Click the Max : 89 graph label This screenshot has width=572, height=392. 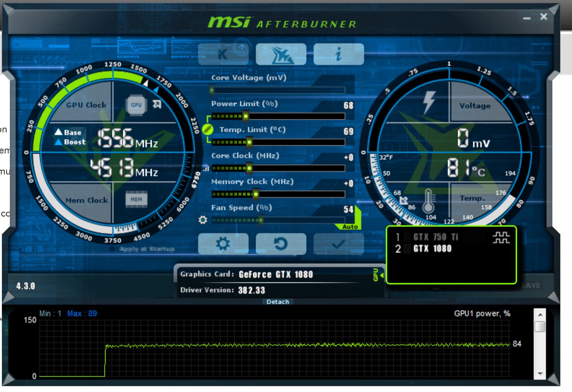point(82,314)
